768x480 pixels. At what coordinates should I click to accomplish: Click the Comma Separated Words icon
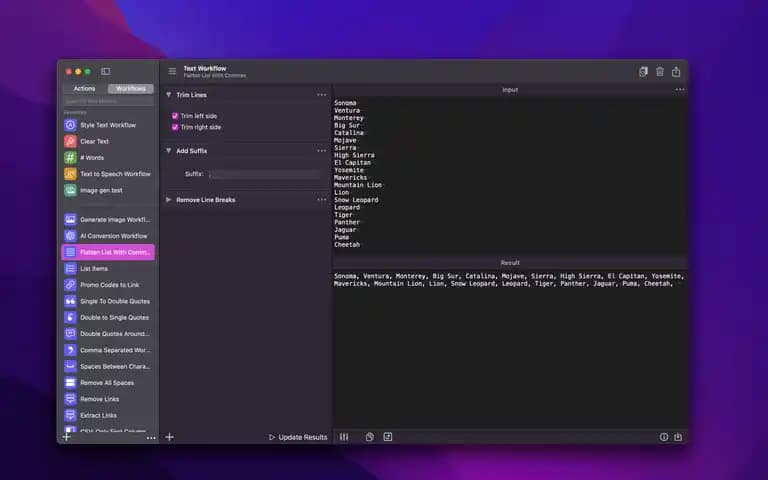[71, 350]
